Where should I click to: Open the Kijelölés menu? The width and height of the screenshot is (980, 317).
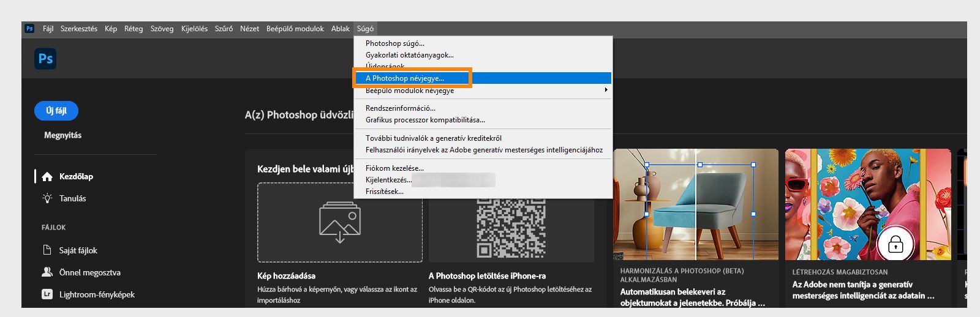(194, 29)
